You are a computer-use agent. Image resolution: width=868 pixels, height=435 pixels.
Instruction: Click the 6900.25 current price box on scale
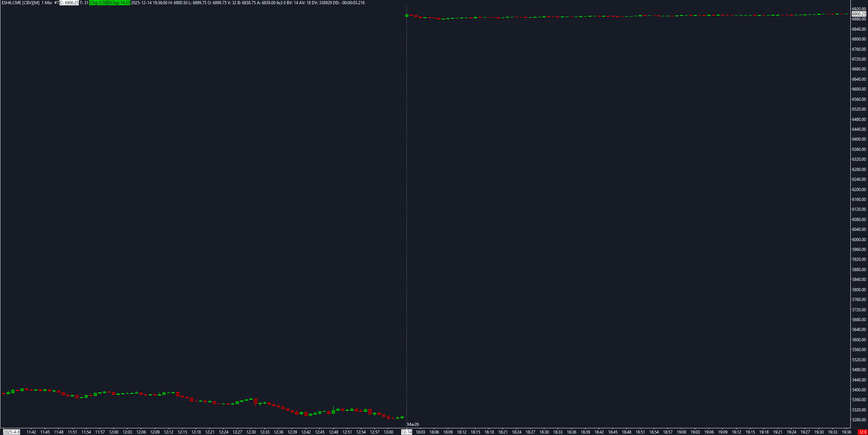tap(858, 14)
